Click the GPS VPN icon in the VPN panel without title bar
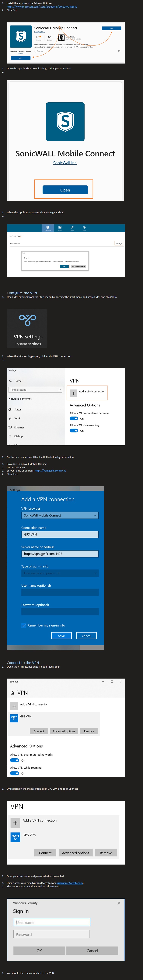This screenshot has width=143, height=980. click(x=15, y=837)
